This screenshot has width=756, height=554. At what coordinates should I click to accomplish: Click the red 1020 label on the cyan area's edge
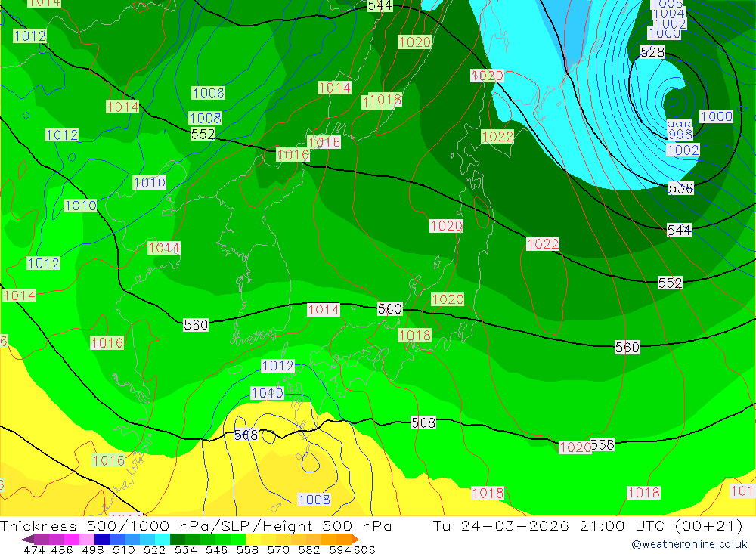487,76
